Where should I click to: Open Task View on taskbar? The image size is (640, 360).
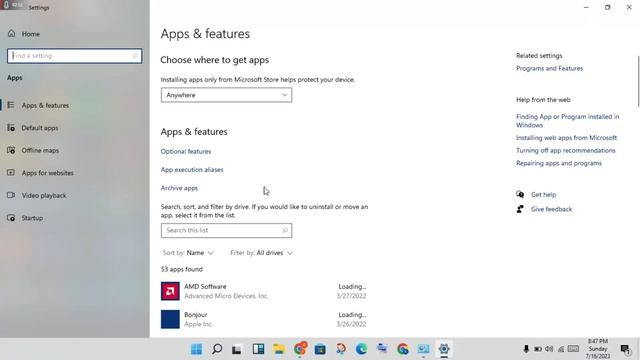click(237, 349)
